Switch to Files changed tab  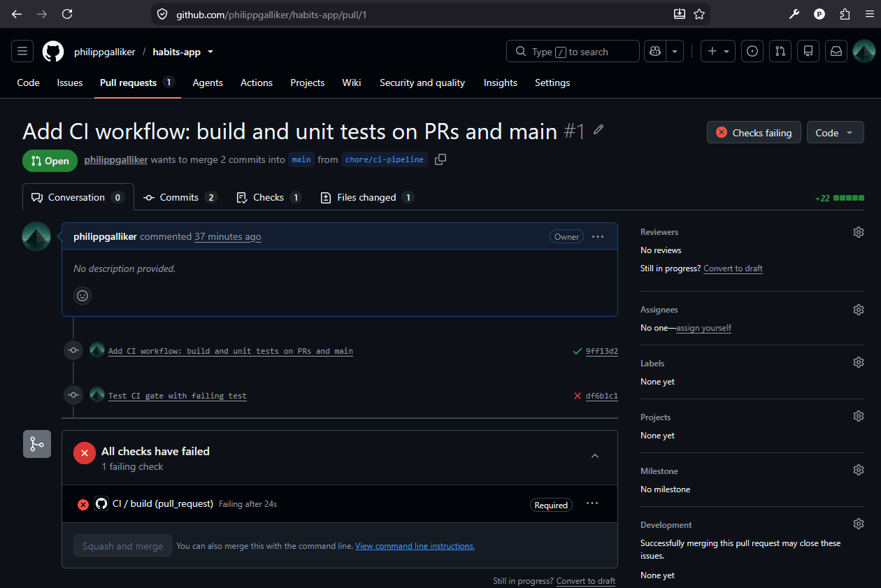click(367, 197)
